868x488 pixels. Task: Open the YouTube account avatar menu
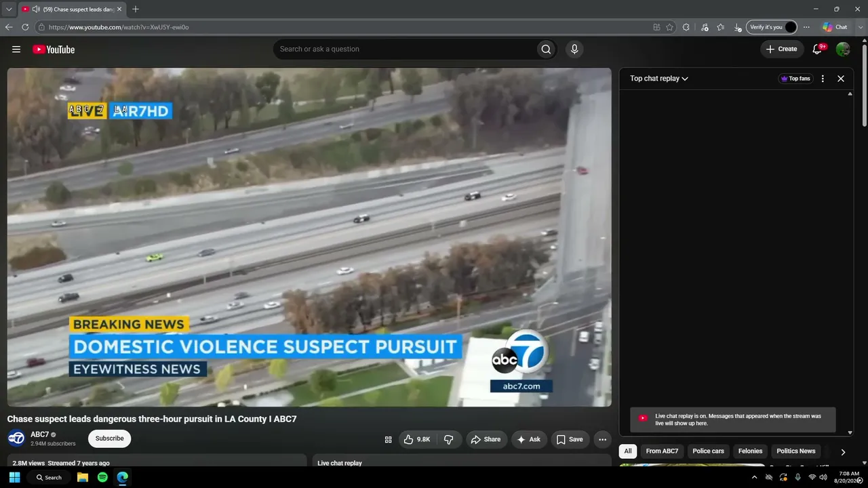click(843, 49)
